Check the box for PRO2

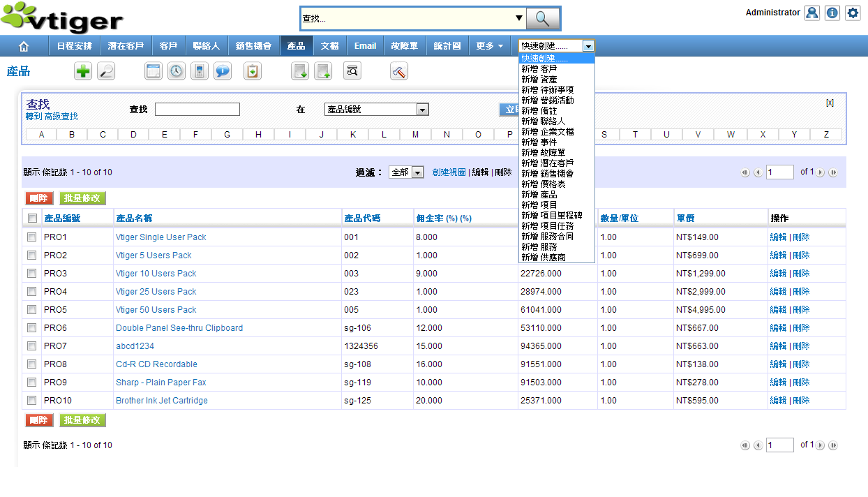coord(32,255)
